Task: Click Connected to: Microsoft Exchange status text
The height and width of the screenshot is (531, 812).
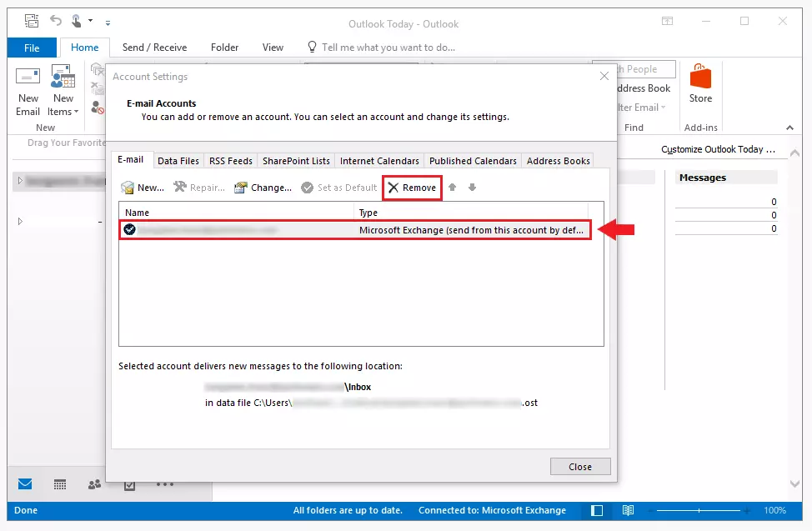Action: point(492,510)
